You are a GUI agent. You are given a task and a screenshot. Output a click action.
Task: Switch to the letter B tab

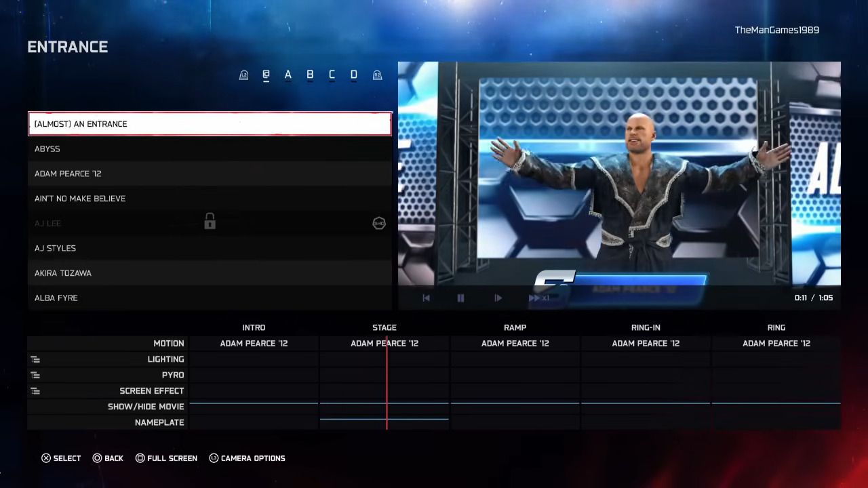click(310, 75)
